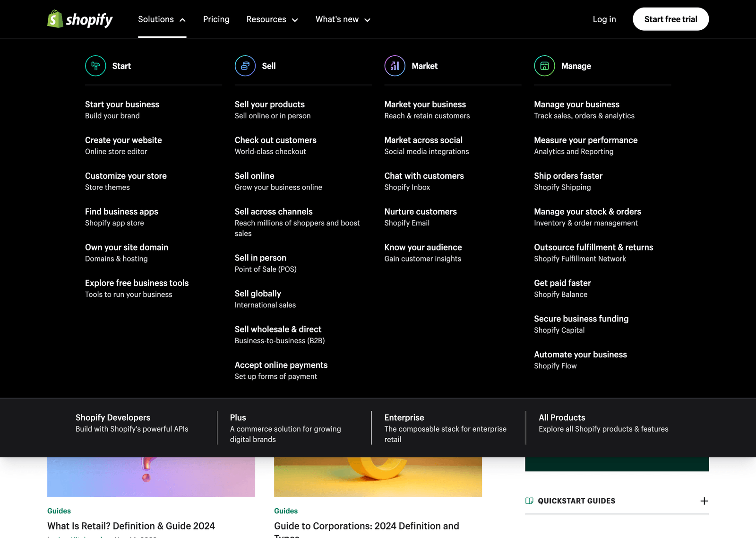
Task: Click the Start free trial button
Action: point(670,19)
